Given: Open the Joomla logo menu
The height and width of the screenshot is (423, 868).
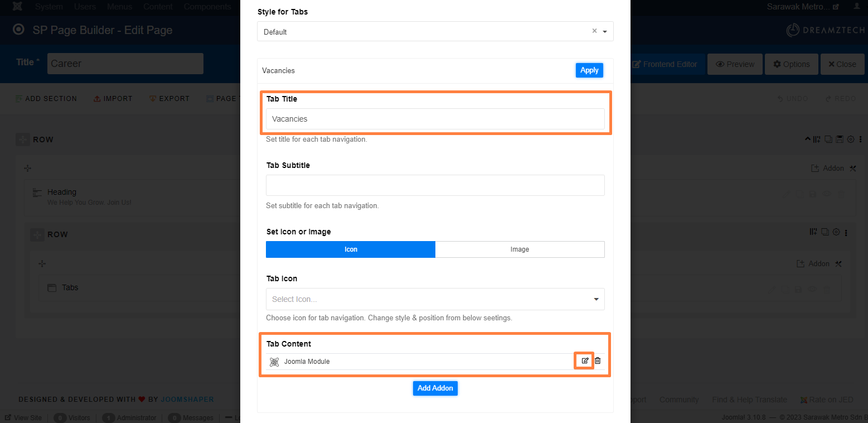Looking at the screenshot, I should (17, 7).
